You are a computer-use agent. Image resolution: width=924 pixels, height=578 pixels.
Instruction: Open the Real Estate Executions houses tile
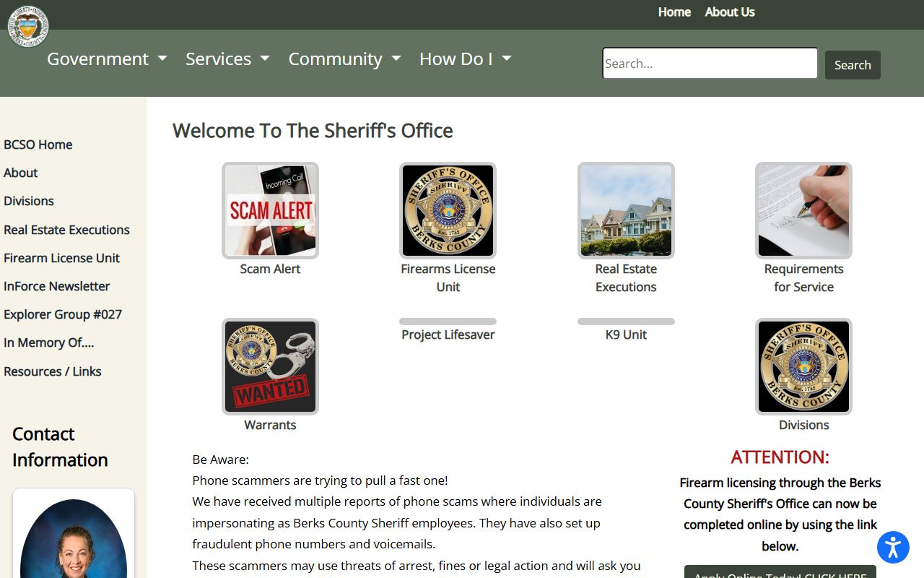[626, 210]
